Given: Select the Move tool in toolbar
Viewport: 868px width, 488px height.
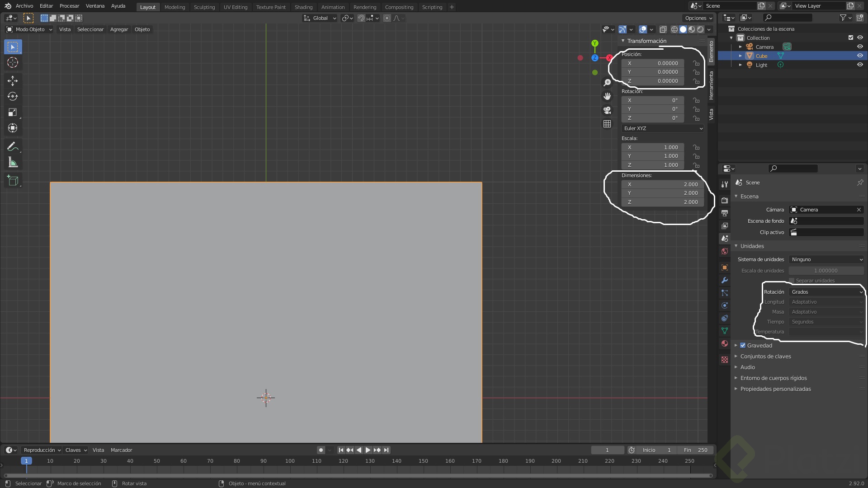Looking at the screenshot, I should (13, 81).
